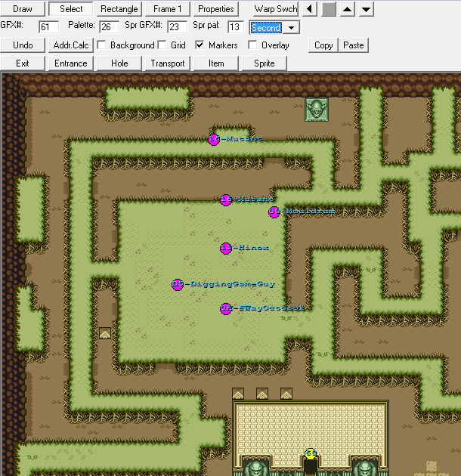This screenshot has width=461, height=476.
Task: Toggle the Grid checkbox
Action: [x=162, y=45]
